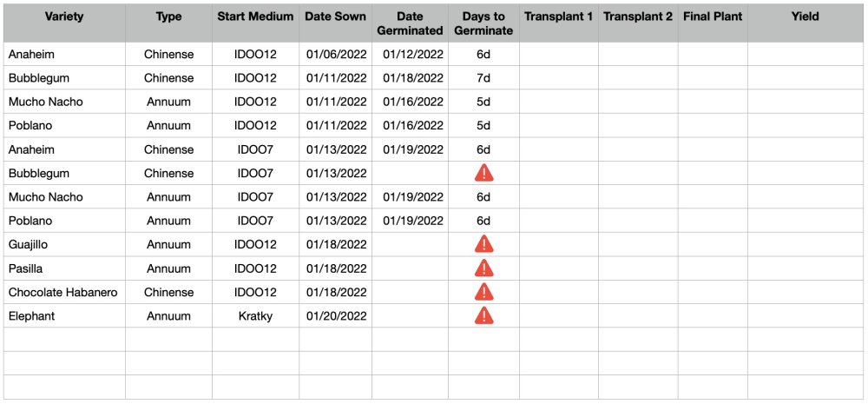The image size is (868, 404).
Task: Select the 01/18/2022 germinated date for Bubblegum
Action: tap(411, 78)
